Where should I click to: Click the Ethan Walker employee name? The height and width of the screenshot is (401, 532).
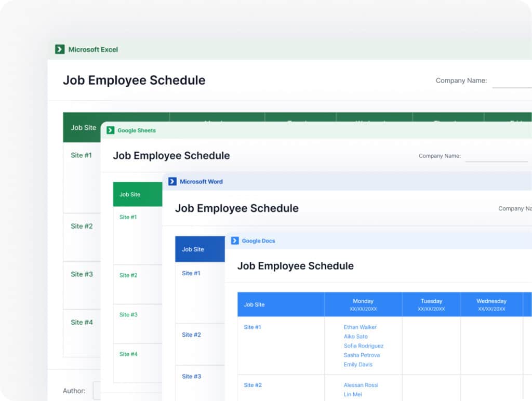360,327
